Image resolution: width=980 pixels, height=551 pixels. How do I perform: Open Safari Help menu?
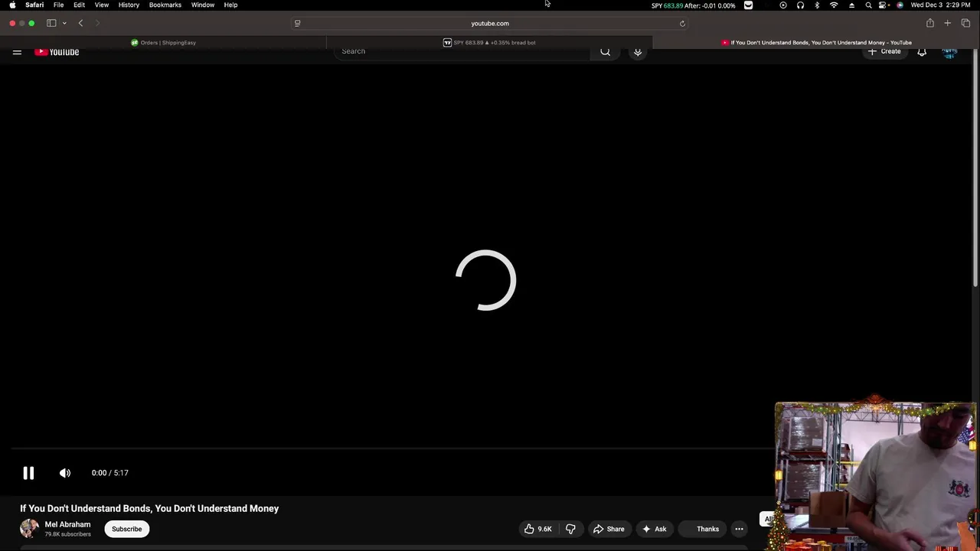(230, 5)
